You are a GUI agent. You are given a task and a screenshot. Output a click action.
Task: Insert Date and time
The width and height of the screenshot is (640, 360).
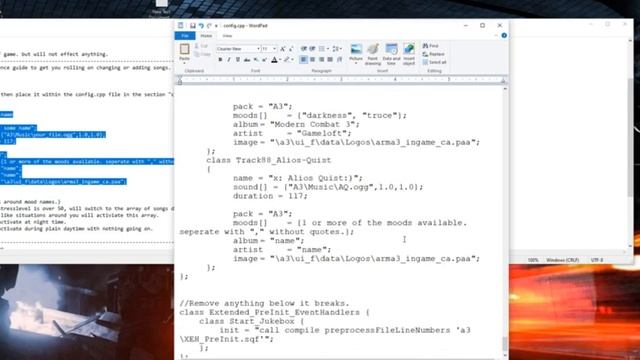pos(391,54)
